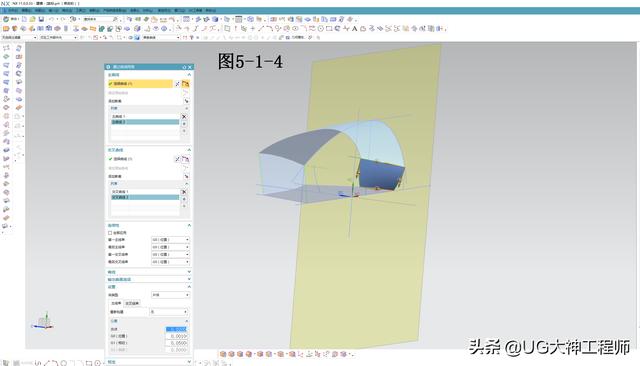Click the text annotation 'A' icon in toolbar
The image size is (640, 366).
click(354, 29)
